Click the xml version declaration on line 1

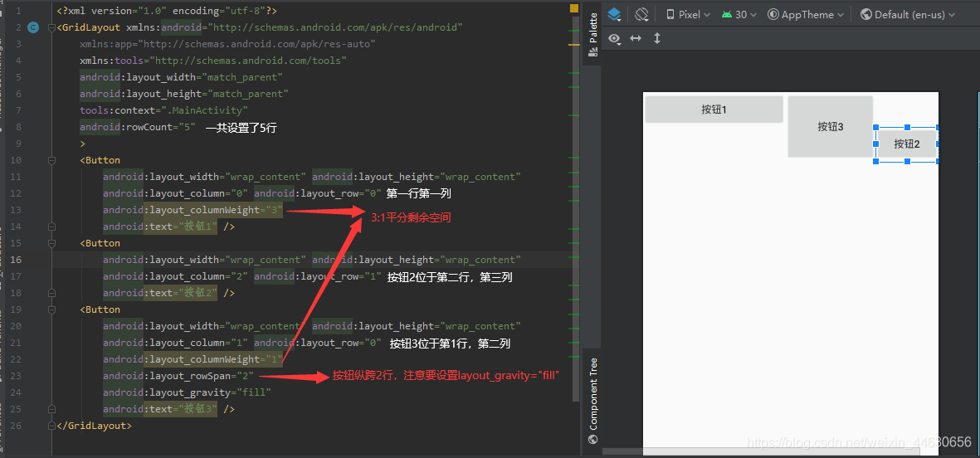(x=167, y=11)
